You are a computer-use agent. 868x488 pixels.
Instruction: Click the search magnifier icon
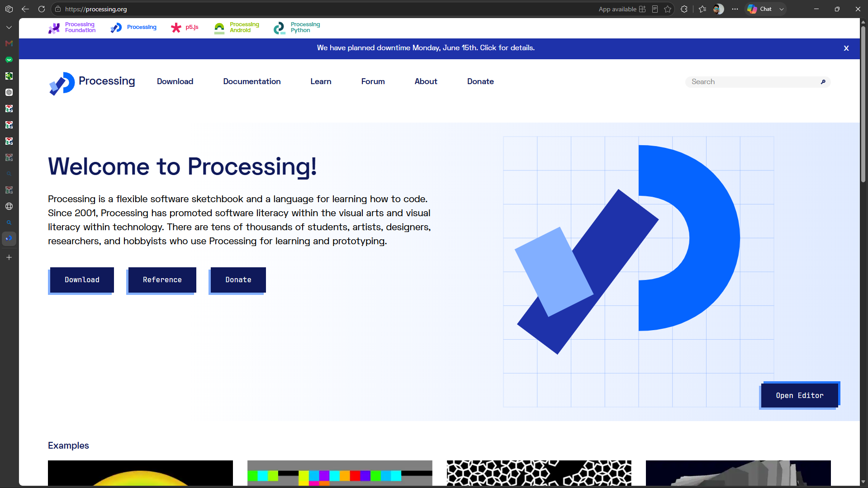click(823, 82)
